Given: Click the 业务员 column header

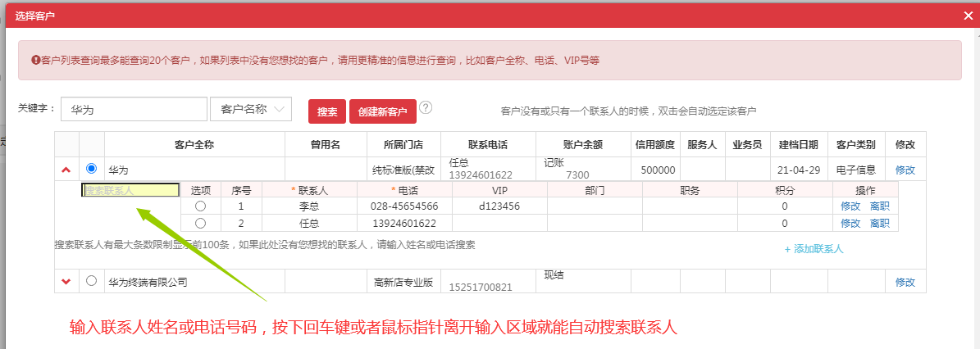Looking at the screenshot, I should 747,145.
